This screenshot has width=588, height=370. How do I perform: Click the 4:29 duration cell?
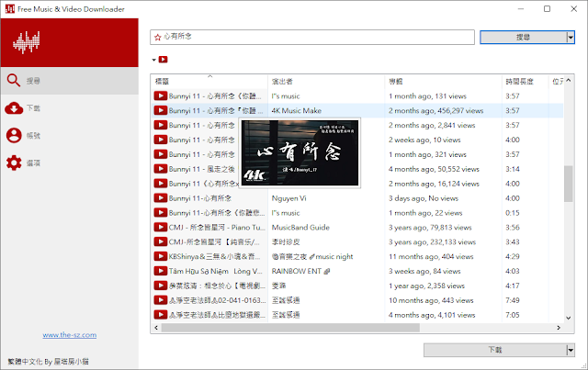[x=513, y=256]
